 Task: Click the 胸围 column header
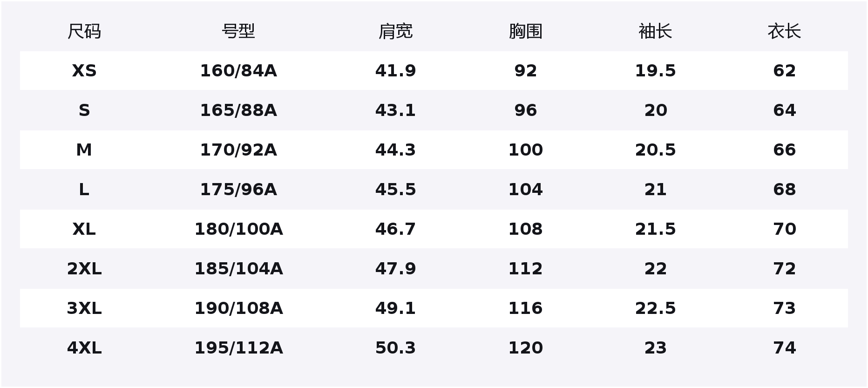click(x=525, y=32)
